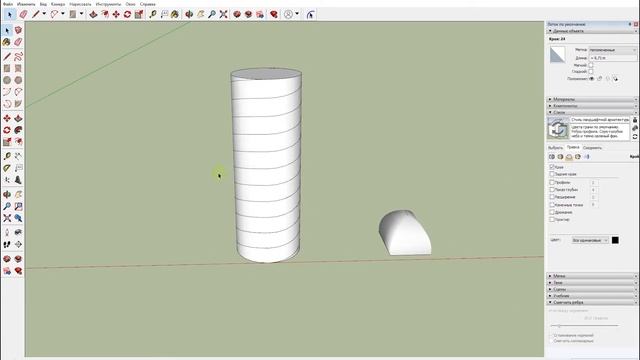Enable the 'Задние края' back edges checkbox
640x360 pixels.
[552, 174]
